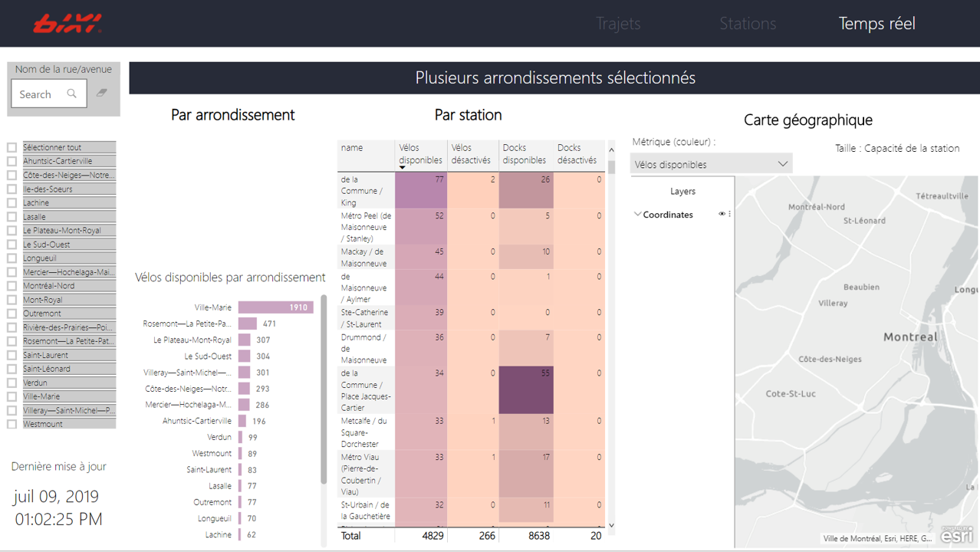Open the Métrique (couleur) dropdown
The height and width of the screenshot is (552, 980).
pos(711,164)
